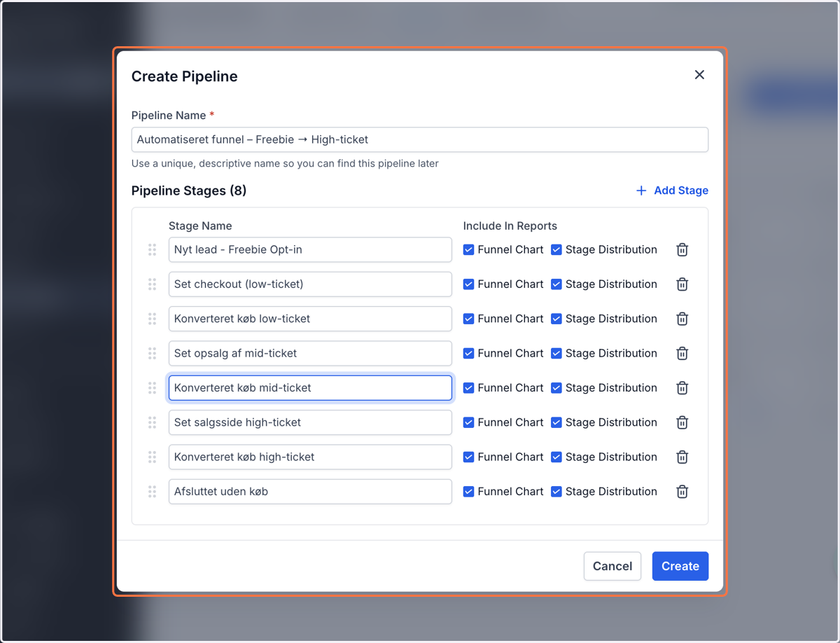This screenshot has width=840, height=643.
Task: Uncheck Stage Distribution for 'Afsluttet uden køb'
Action: point(556,492)
